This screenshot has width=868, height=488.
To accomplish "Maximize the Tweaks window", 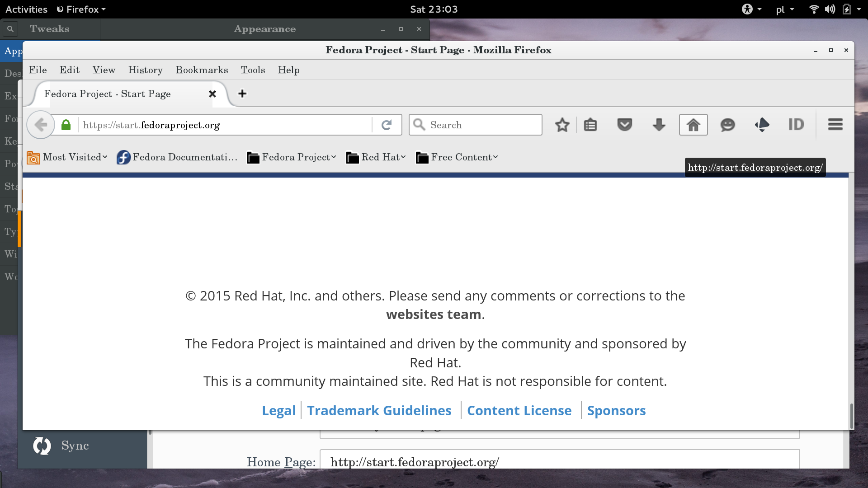I will click(401, 29).
